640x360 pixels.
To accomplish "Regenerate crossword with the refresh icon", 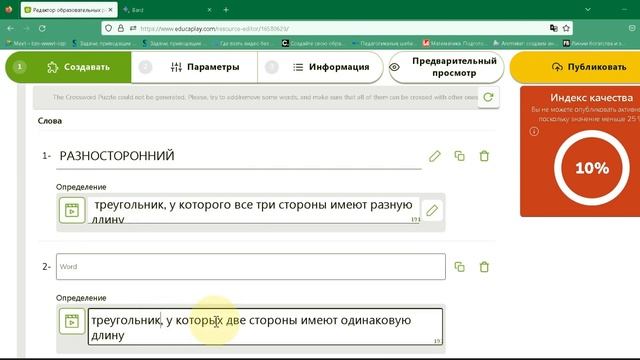I will point(488,97).
